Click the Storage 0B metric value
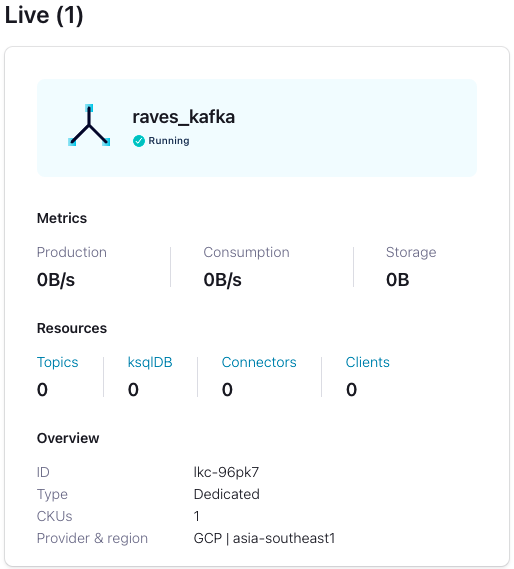 point(397,280)
